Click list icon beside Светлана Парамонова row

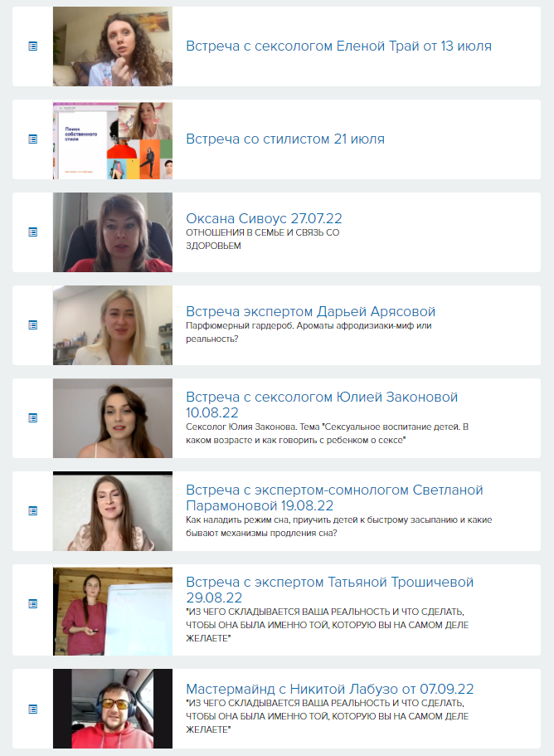pos(32,511)
